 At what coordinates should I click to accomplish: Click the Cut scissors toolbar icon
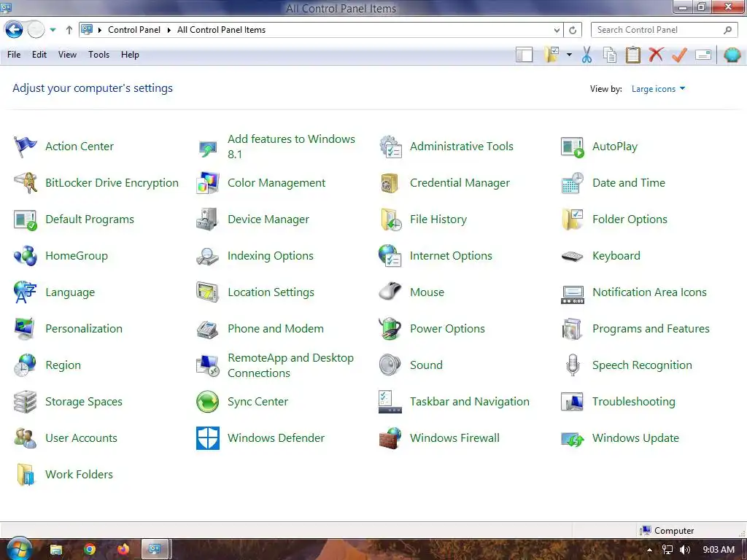click(x=587, y=55)
